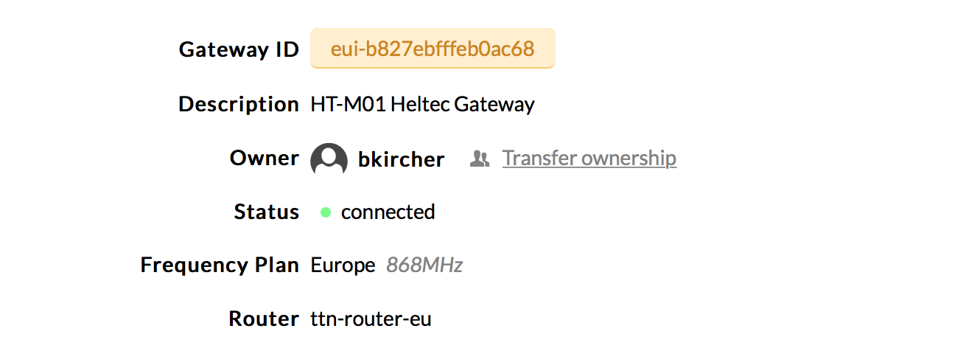Viewport: 980px width, 351px height.
Task: Click the transfer ownership people icon
Action: [480, 159]
